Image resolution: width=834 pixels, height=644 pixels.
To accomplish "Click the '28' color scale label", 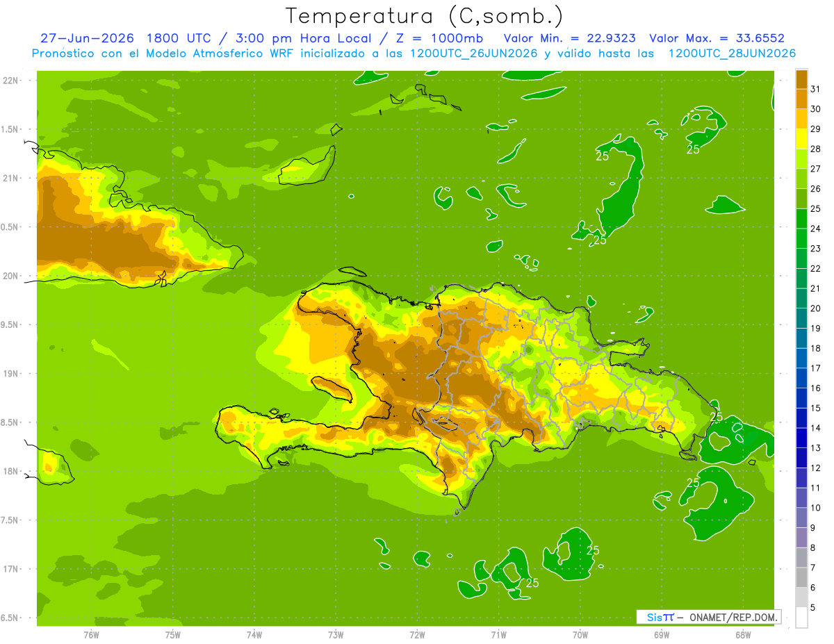I will 816,149.
